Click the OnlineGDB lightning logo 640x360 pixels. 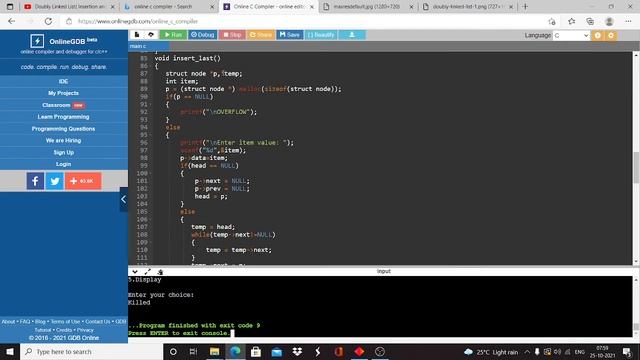pos(37,41)
